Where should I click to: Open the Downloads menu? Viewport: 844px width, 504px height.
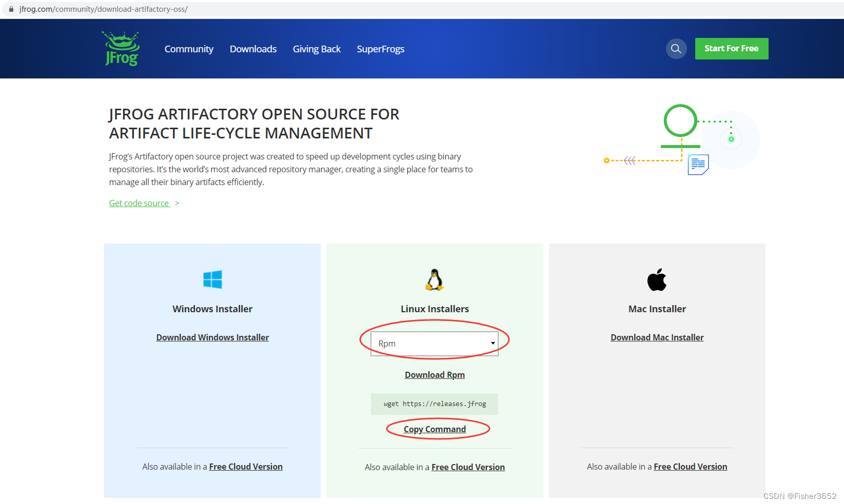click(x=253, y=49)
